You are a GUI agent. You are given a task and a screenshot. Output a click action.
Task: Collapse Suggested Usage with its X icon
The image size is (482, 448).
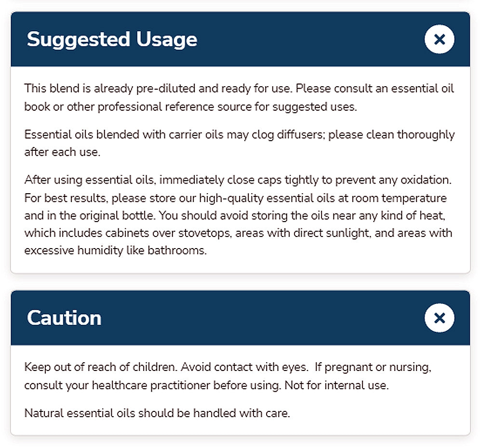click(439, 39)
